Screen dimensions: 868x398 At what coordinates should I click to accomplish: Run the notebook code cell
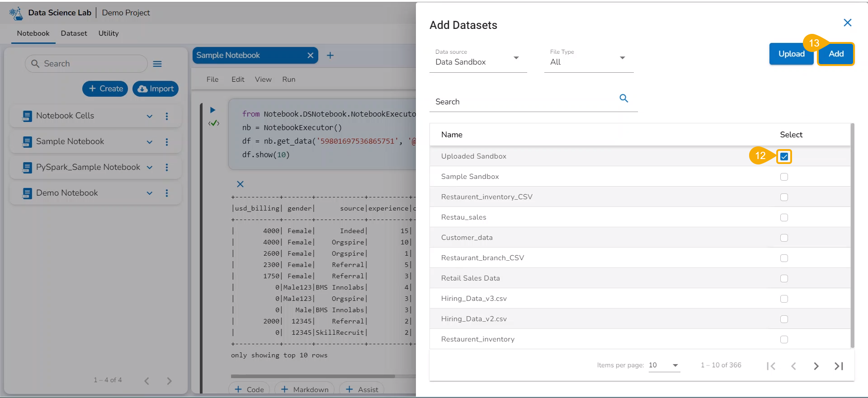click(x=212, y=110)
